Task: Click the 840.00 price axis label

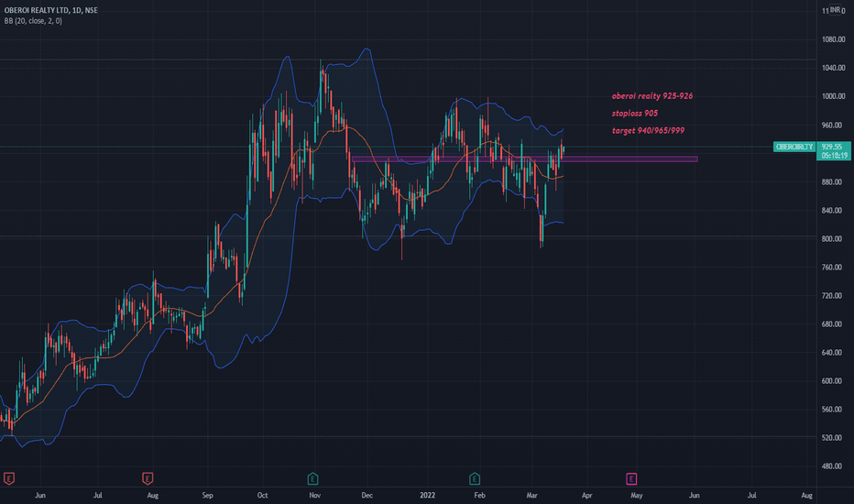Action: (832, 211)
